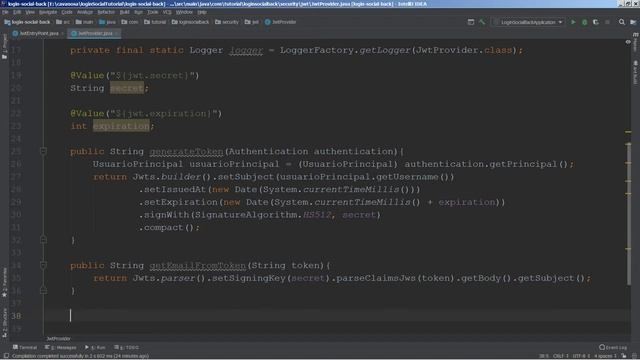Click the java folder breadcrumb
Image resolution: width=640 pixels, height=360 pixels.
coord(107,22)
